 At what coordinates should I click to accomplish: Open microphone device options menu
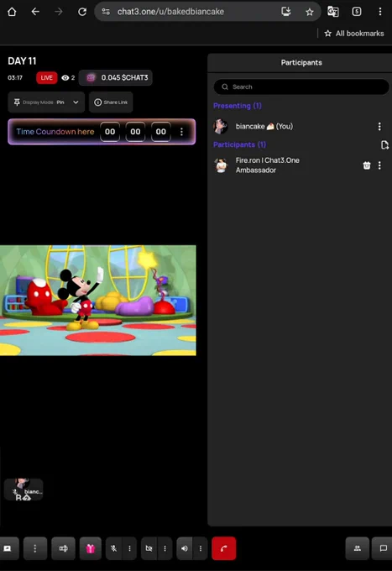(x=129, y=548)
